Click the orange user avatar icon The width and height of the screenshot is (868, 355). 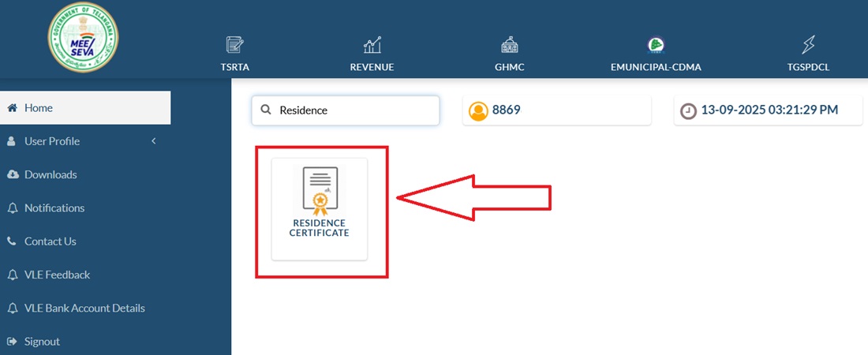(478, 111)
